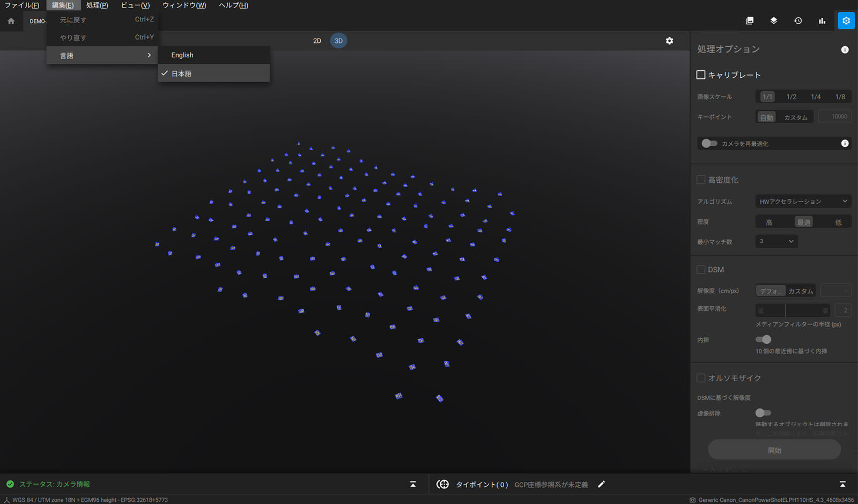Switch to the 2D view tab
Image resolution: width=858 pixels, height=504 pixels.
317,40
